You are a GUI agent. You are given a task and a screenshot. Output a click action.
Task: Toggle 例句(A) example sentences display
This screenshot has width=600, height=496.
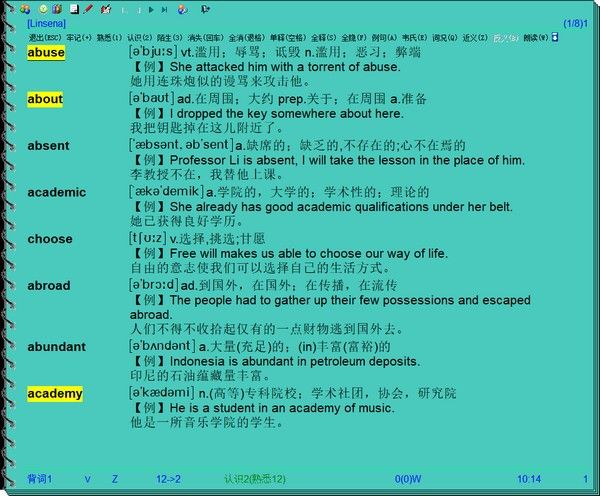click(384, 37)
